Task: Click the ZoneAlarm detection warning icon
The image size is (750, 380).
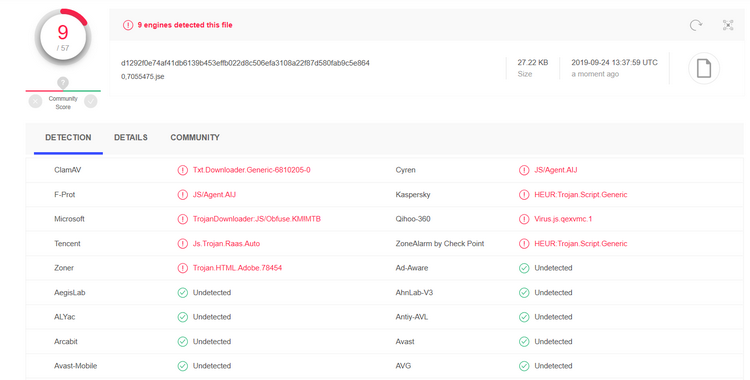Action: 524,244
